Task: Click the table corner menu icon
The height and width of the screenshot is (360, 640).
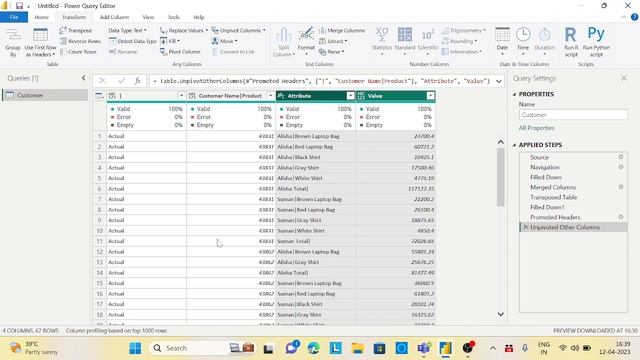Action: point(99,96)
